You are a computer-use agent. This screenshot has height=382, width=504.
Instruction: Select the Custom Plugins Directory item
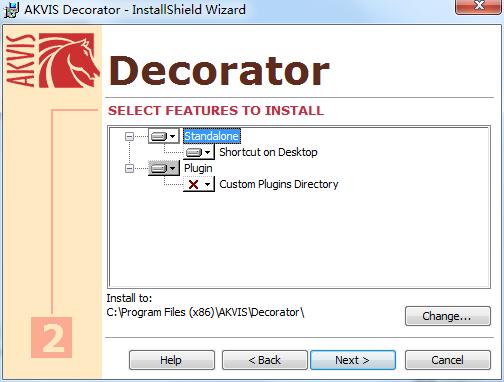279,184
